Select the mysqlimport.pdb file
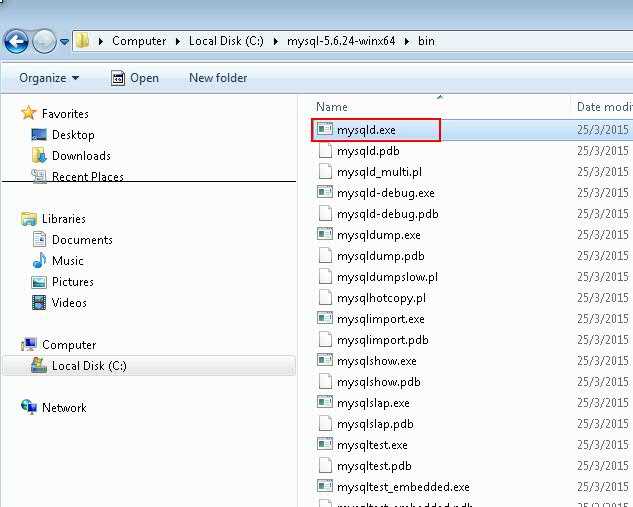The image size is (633, 507). [383, 340]
